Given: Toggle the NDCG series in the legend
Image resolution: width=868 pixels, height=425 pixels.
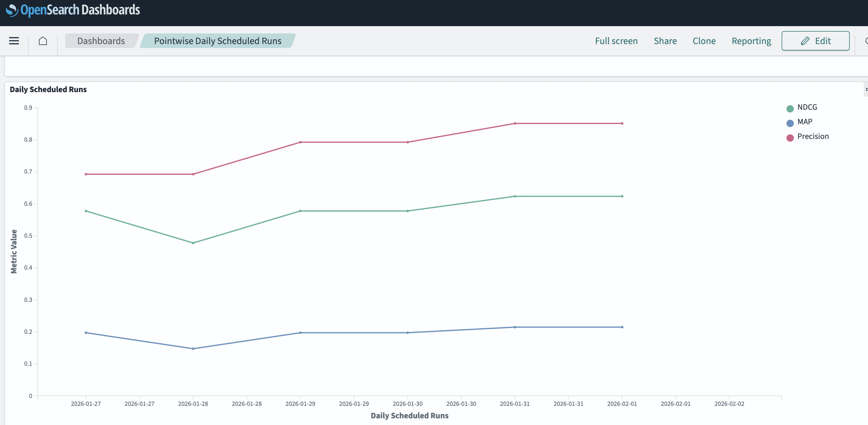Looking at the screenshot, I should (x=807, y=107).
